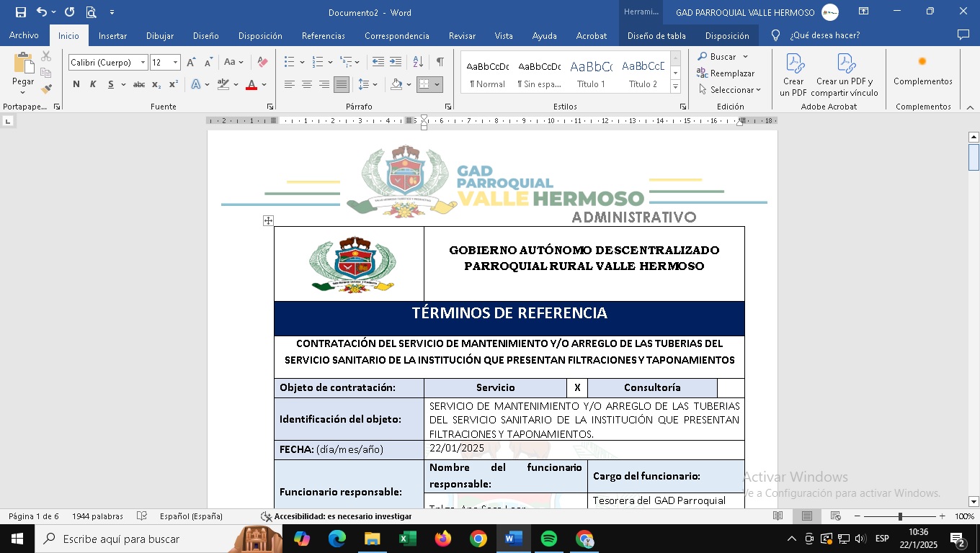Screen dimensions: 980x553
Task: Open the Insertar ribbon tab
Action: [112, 35]
